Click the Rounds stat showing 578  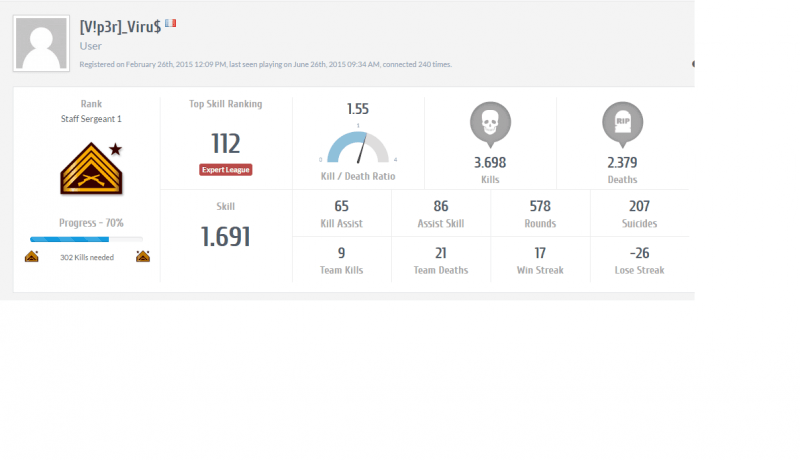[x=541, y=213]
